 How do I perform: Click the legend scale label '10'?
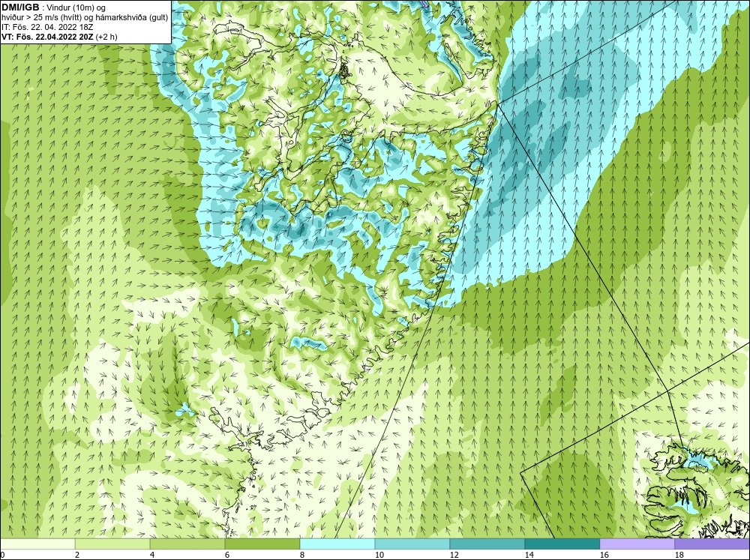(x=379, y=555)
